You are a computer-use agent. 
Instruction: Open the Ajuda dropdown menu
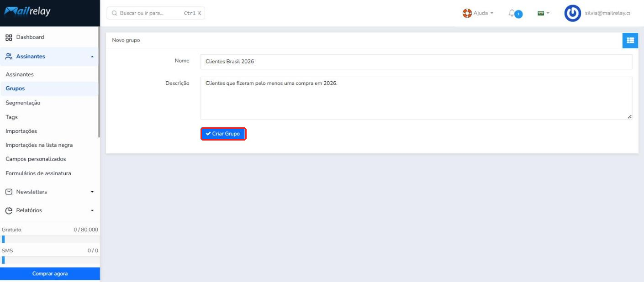478,13
